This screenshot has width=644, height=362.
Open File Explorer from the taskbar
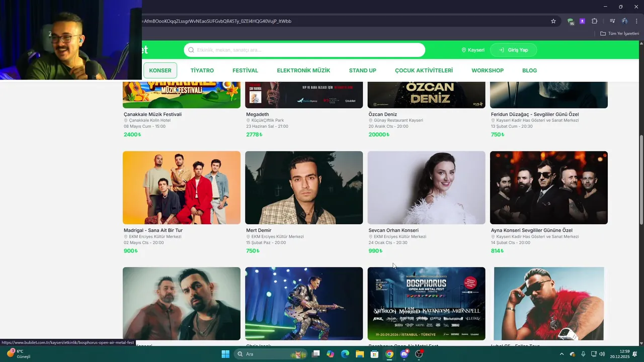360,354
